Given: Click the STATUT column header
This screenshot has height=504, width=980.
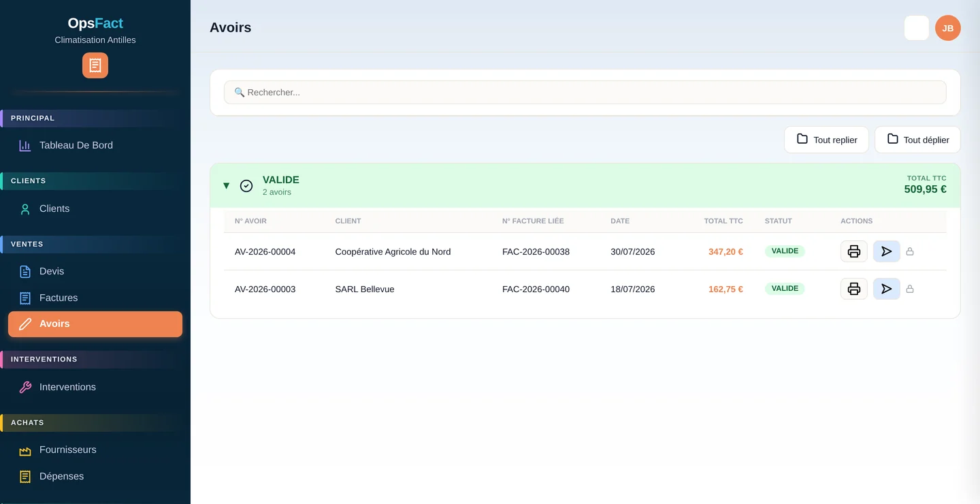Looking at the screenshot, I should coord(779,221).
